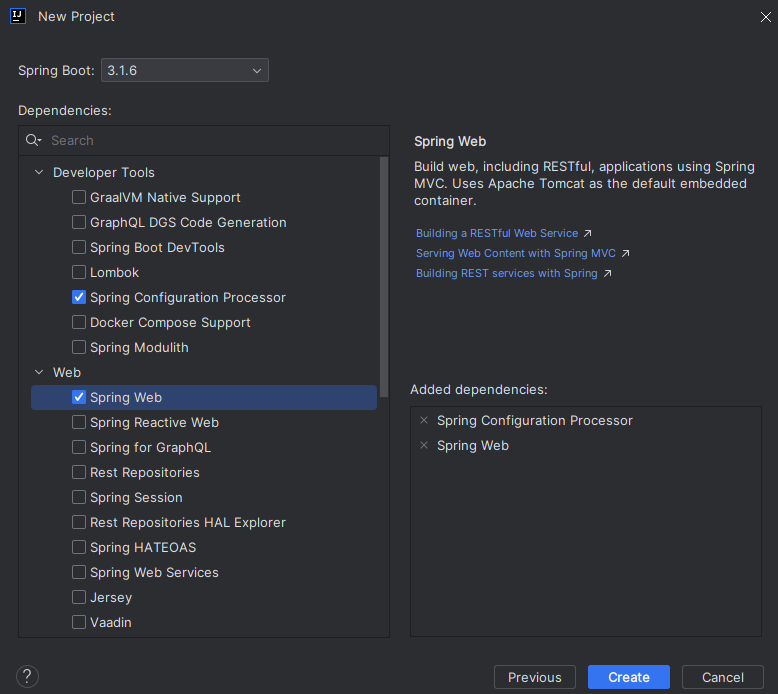Check Rest Repositories HAL Explorer
Image resolution: width=778 pixels, height=694 pixels.
tap(79, 522)
